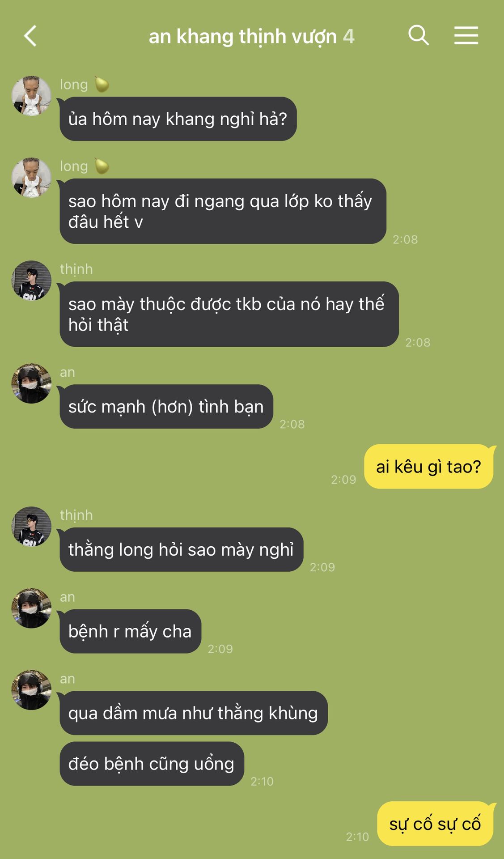Select message 'sao mày thuộc được tkb'
The height and width of the screenshot is (859, 504).
tap(229, 314)
